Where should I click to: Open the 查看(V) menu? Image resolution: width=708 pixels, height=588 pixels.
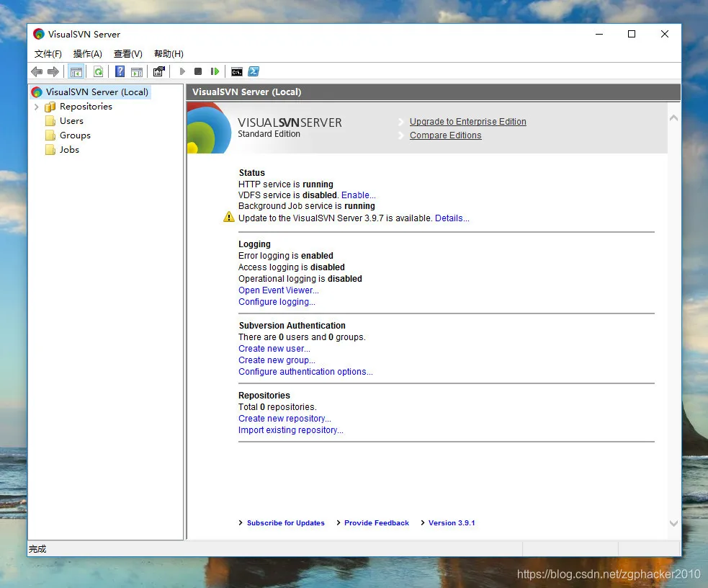(x=127, y=53)
